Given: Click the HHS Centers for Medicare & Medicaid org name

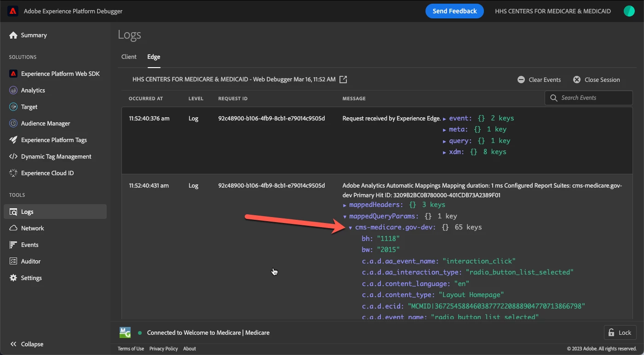Looking at the screenshot, I should point(553,11).
